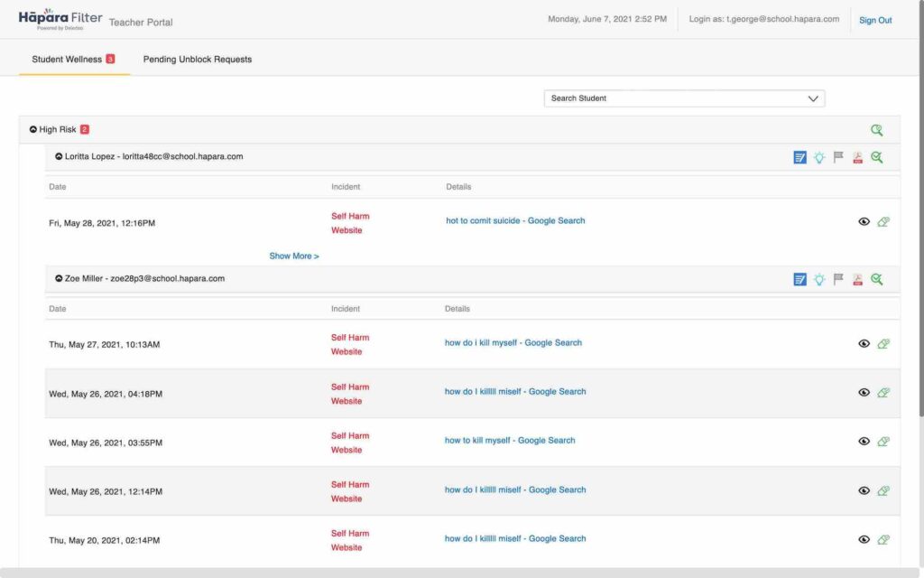Viewport: 924px width, 578px height.
Task: Click the lightbulb icon for Loritta Lopez
Action: point(818,157)
